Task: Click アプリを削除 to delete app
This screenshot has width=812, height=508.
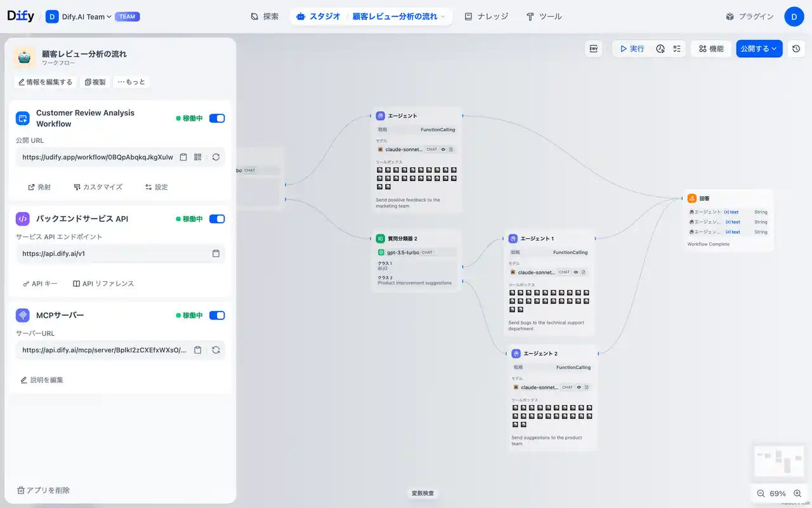Action: [43, 490]
